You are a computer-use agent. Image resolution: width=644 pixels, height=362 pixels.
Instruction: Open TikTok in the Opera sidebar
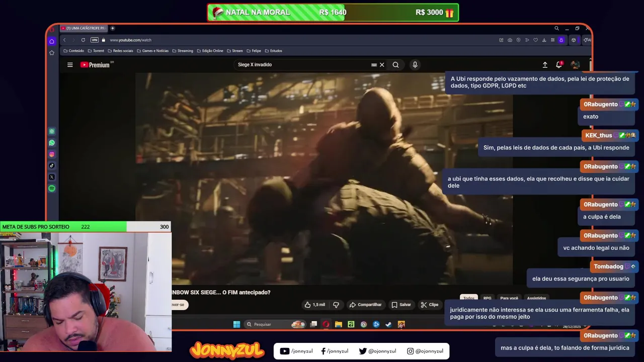coord(52,165)
